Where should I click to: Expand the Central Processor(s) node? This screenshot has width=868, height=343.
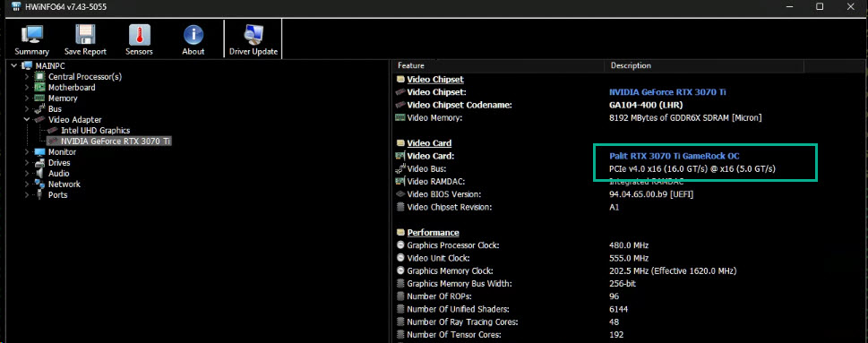point(27,77)
